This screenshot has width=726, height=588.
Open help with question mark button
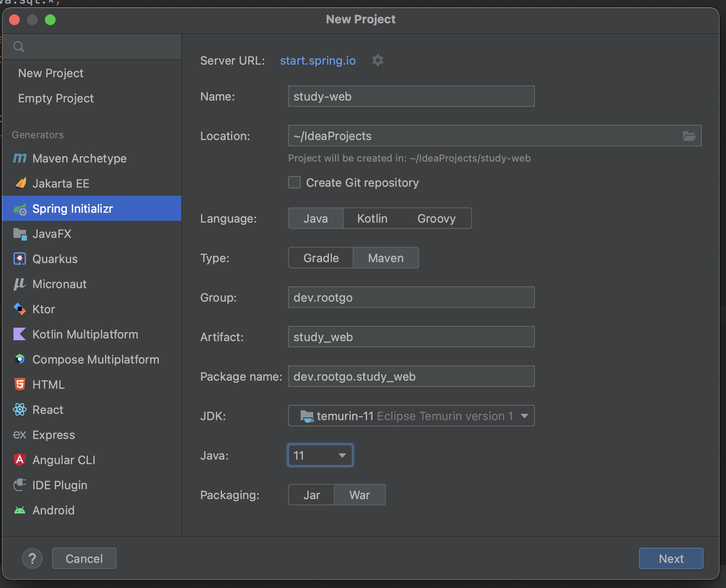click(32, 559)
